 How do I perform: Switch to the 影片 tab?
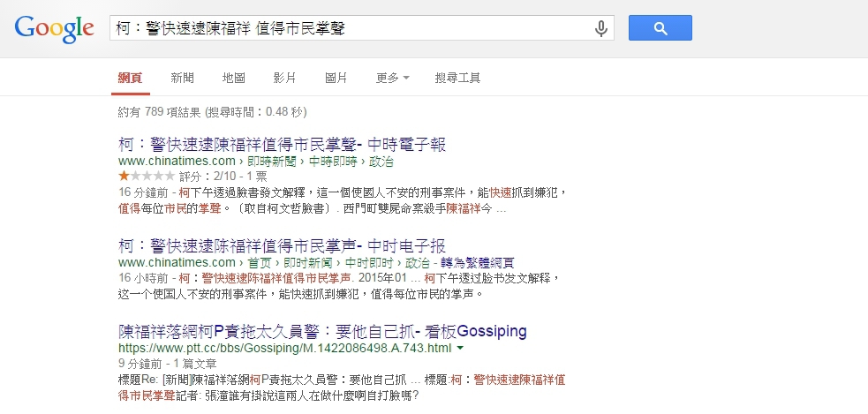point(284,78)
